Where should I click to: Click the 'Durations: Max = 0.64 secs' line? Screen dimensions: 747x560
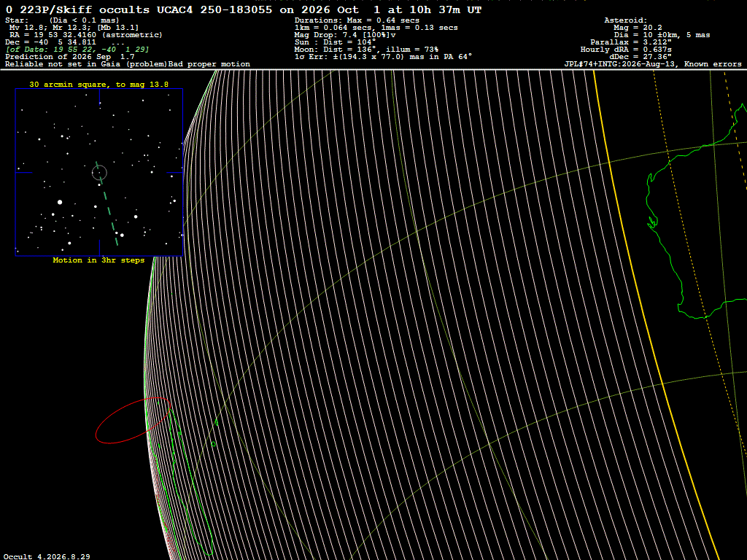coord(357,20)
